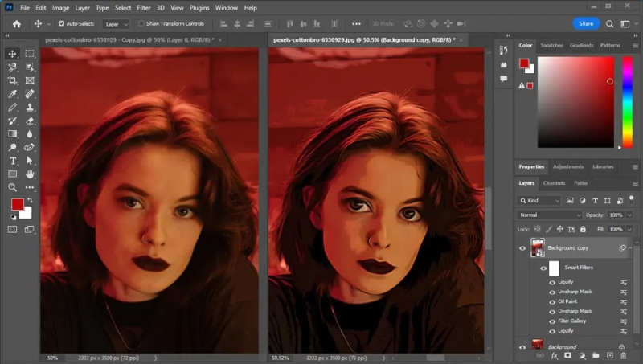The image size is (643, 364).
Task: Select the Path Selection tool
Action: [x=30, y=161]
